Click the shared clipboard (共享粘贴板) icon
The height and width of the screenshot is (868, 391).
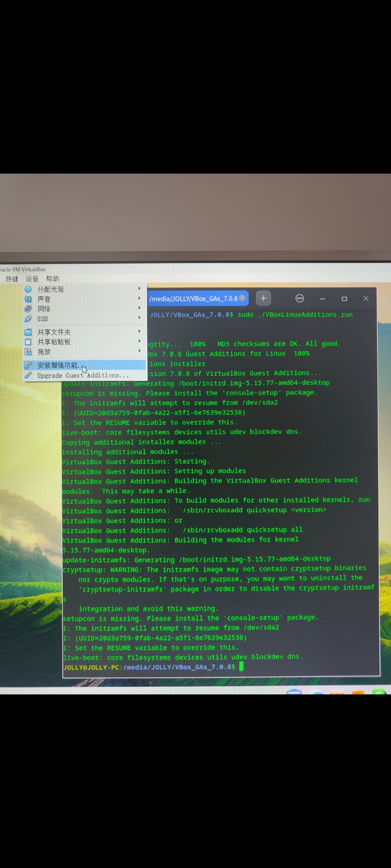pos(28,342)
